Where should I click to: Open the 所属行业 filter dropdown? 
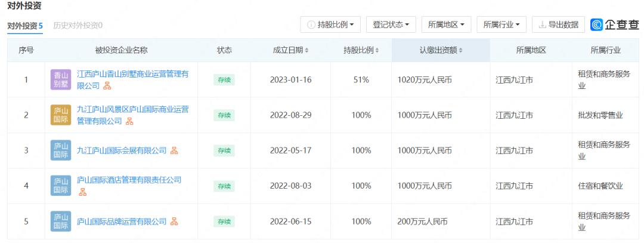pyautogui.click(x=501, y=24)
